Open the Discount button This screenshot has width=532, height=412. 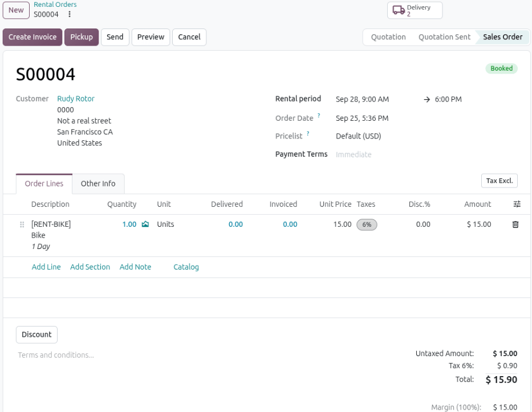tap(36, 335)
